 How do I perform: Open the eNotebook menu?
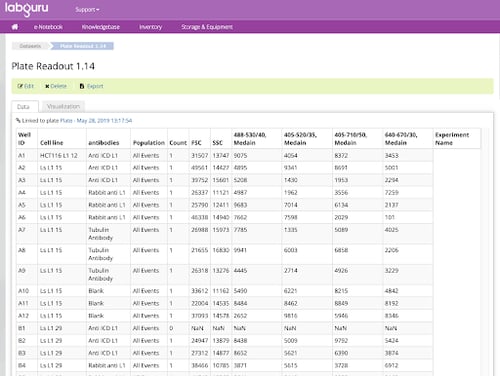pyautogui.click(x=48, y=27)
